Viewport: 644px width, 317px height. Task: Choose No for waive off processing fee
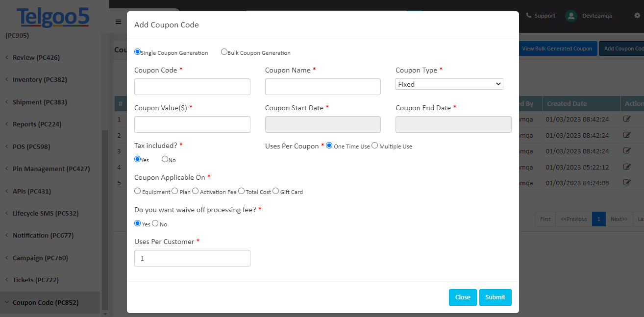tap(155, 223)
